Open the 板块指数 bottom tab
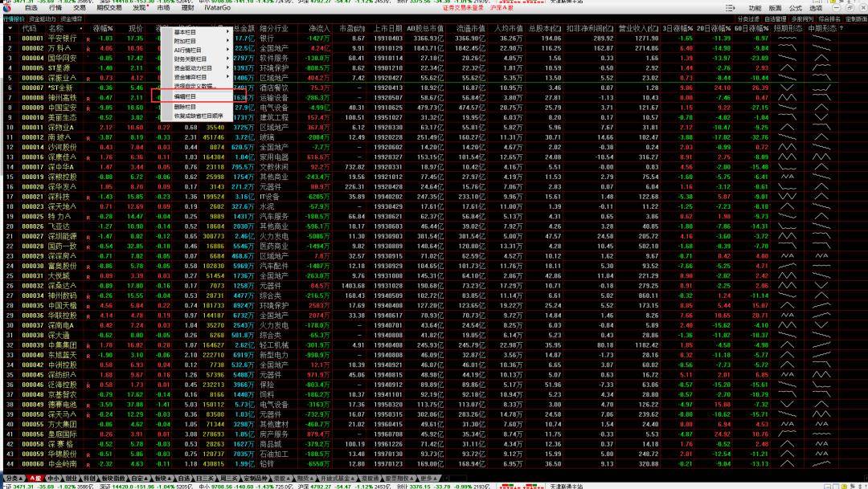Image resolution: width=868 pixels, height=489 pixels. click(113, 478)
